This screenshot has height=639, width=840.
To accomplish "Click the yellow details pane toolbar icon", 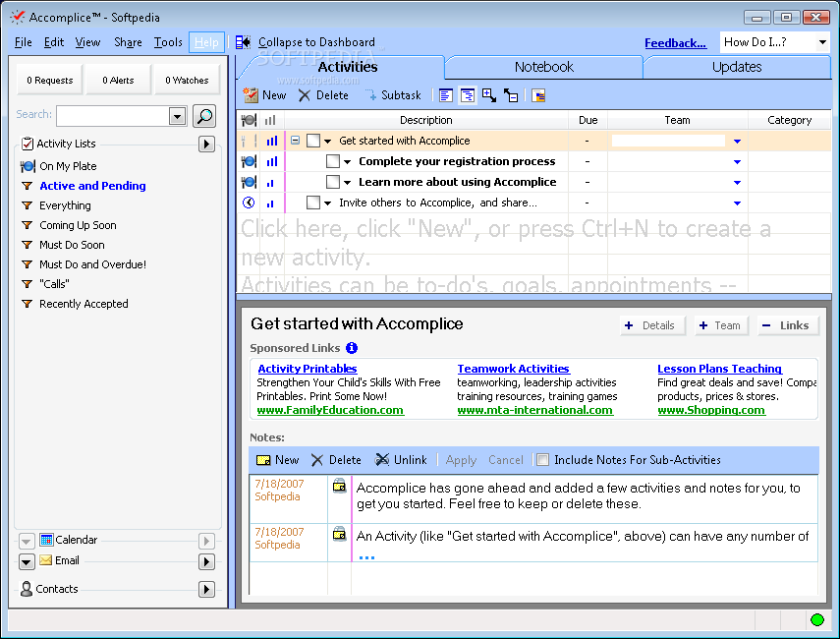I will 538,95.
